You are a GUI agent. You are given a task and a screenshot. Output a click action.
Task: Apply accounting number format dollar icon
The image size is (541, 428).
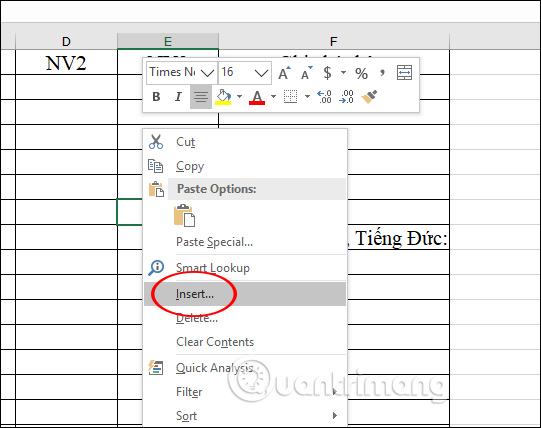click(327, 73)
